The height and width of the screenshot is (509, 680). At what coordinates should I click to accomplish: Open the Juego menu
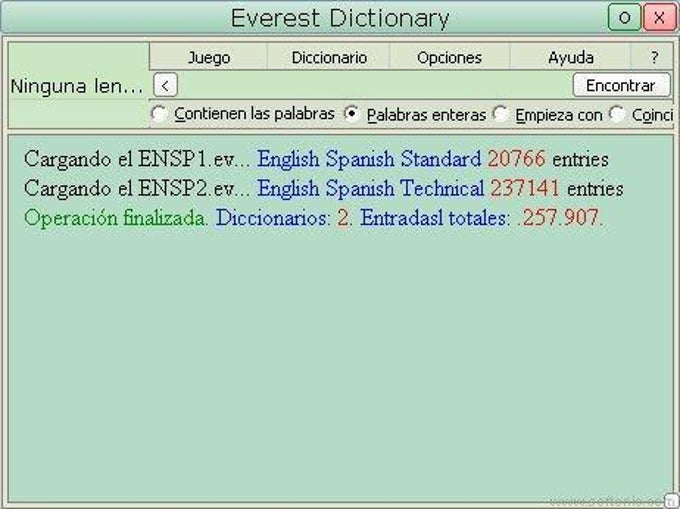209,57
